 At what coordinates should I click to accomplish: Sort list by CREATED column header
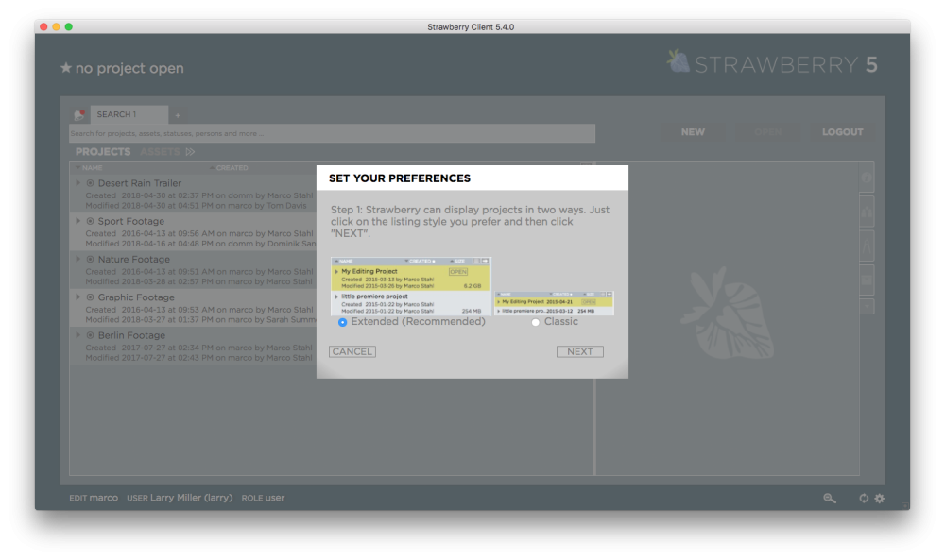pyautogui.click(x=232, y=168)
